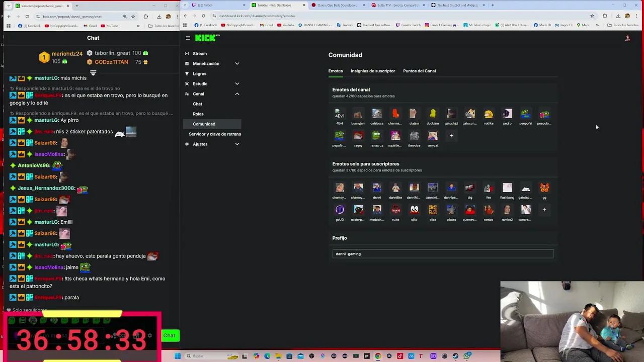Reload the Kick dashboard page
This screenshot has width=644, height=362.
[203, 16]
